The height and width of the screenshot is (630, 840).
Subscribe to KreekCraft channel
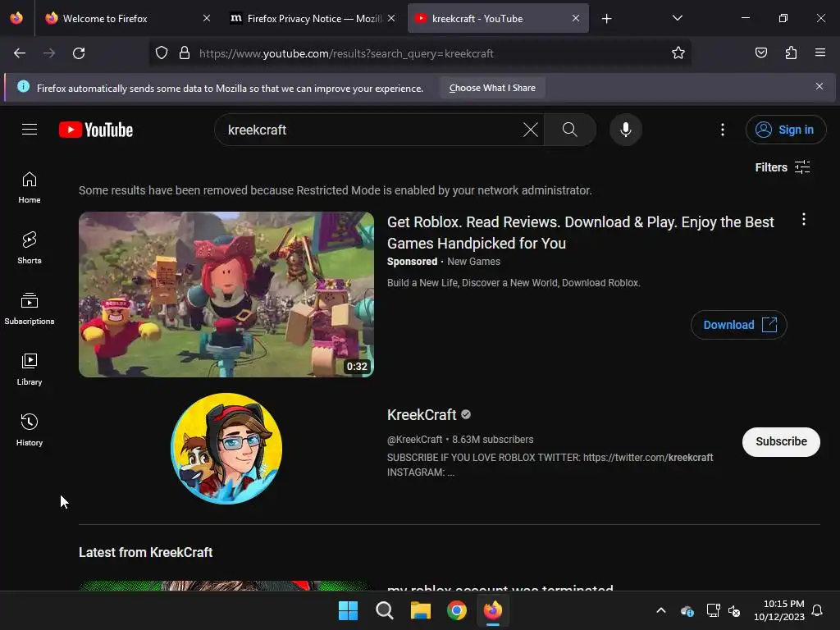click(x=781, y=441)
